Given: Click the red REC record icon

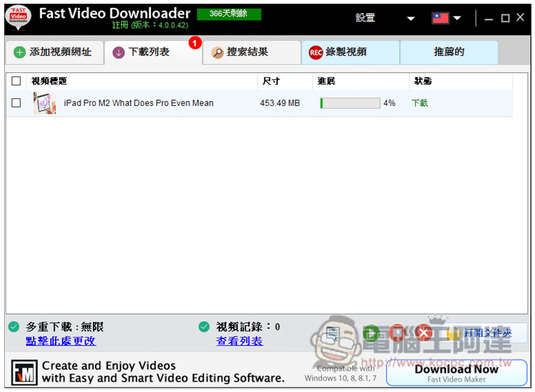Looking at the screenshot, I should (x=316, y=52).
